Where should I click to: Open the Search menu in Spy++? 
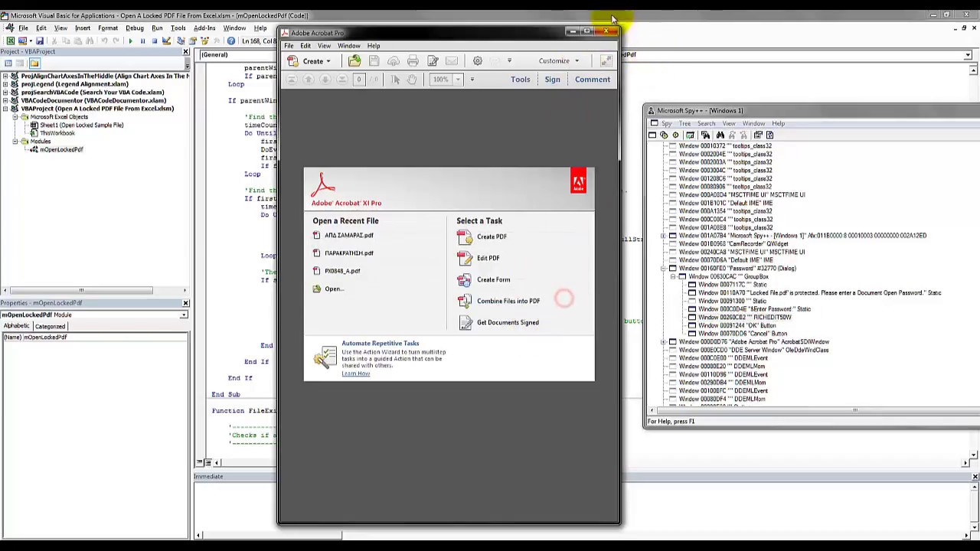706,123
